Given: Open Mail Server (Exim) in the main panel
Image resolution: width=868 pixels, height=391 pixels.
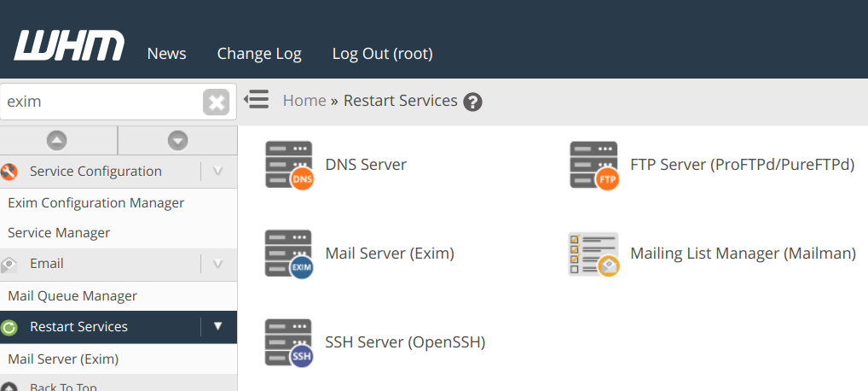Looking at the screenshot, I should pyautogui.click(x=390, y=254).
